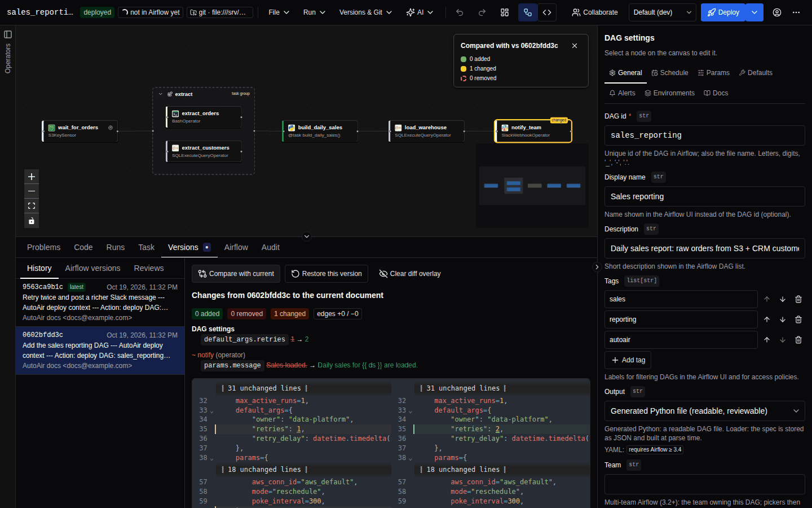Close the compare overlay legend
Viewport: 812px width, 508px height.
pyautogui.click(x=575, y=46)
